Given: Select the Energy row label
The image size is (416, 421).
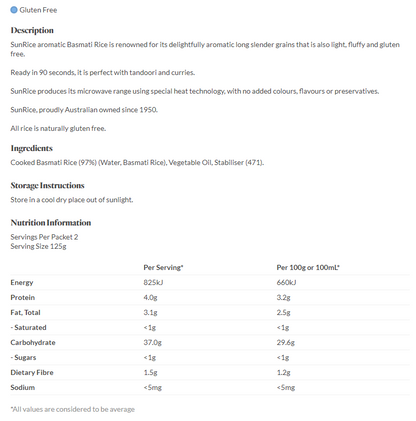Looking at the screenshot, I should point(22,283).
